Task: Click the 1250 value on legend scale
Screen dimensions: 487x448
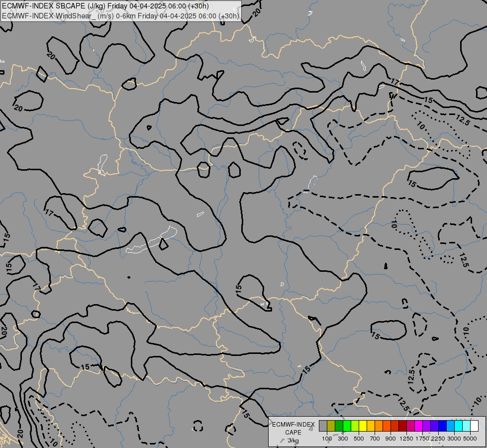Action: click(x=406, y=439)
